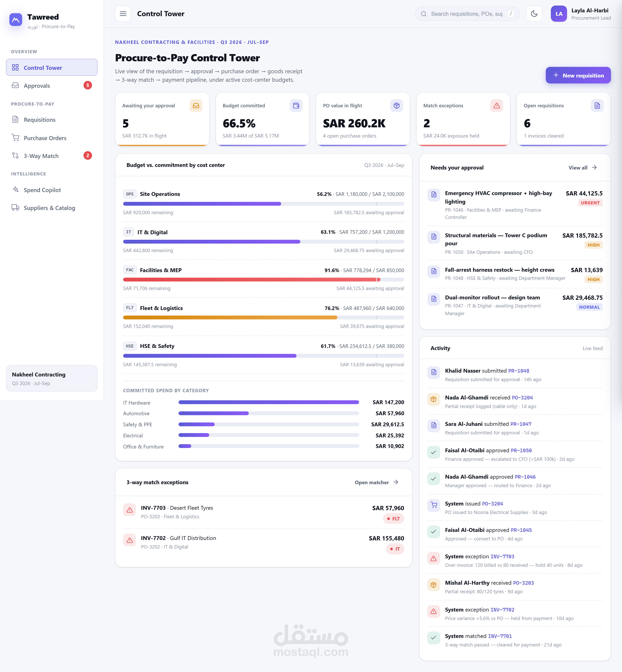Click inbox icon on Awaiting your approval card
Viewport: 622px width, 672px height.
pos(196,106)
